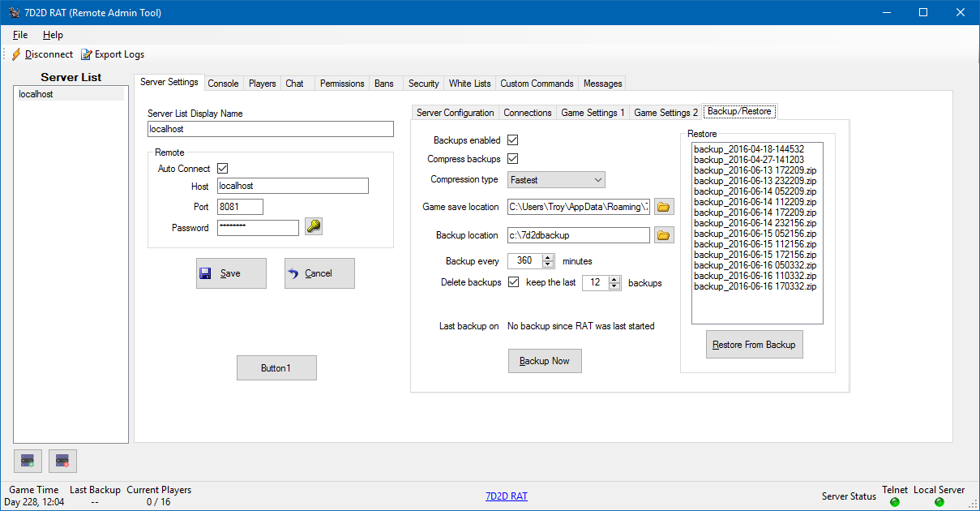Disable the Auto Connect checkbox
Viewport: 980px width, 511px height.
click(x=223, y=169)
